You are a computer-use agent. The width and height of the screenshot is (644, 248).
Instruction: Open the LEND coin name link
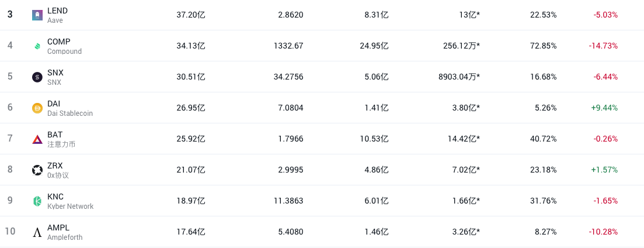[57, 11]
